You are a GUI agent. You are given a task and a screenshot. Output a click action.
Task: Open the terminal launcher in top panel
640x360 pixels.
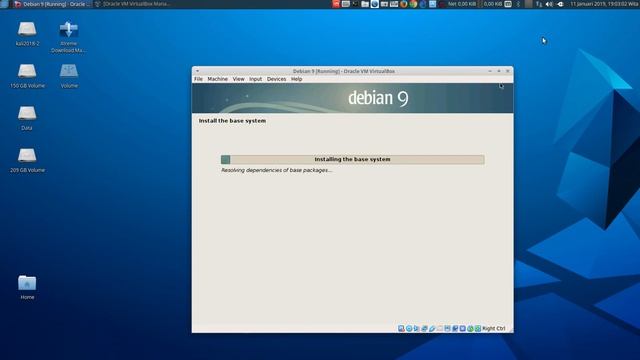pyautogui.click(x=356, y=4)
